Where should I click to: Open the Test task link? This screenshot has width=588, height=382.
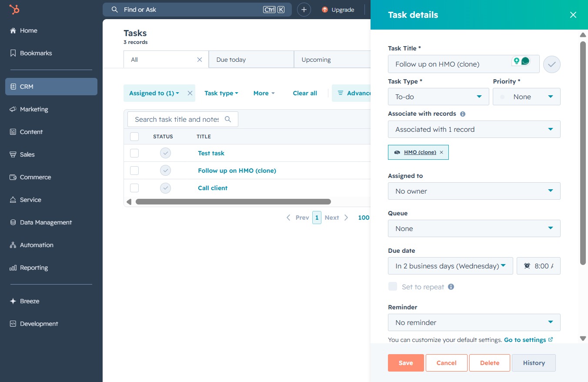click(211, 153)
